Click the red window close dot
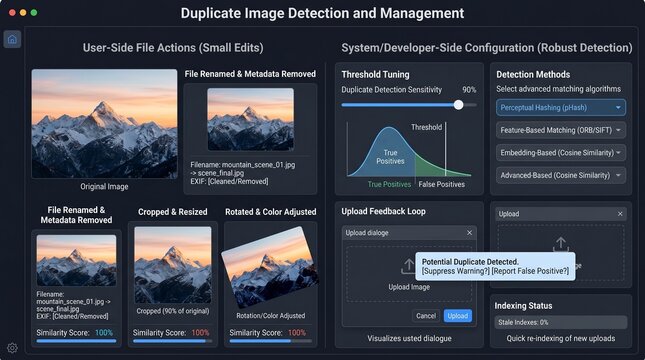This screenshot has width=645, height=360. coord(12,13)
